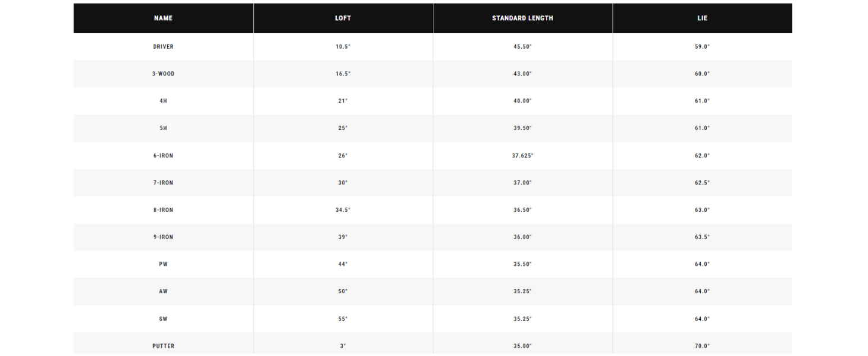
Task: Select the DRIVER row name cell
Action: pos(163,46)
